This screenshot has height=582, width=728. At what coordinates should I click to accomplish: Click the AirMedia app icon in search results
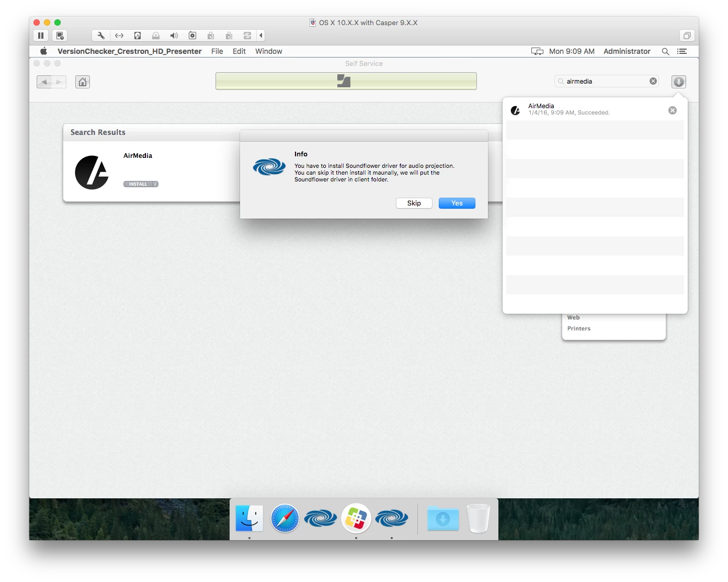coord(92,172)
